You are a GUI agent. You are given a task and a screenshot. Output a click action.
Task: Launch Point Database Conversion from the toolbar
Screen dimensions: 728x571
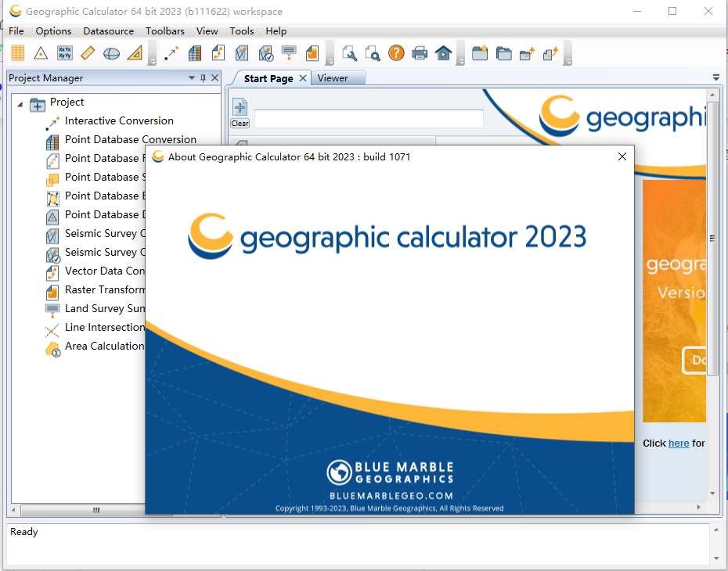pos(195,53)
